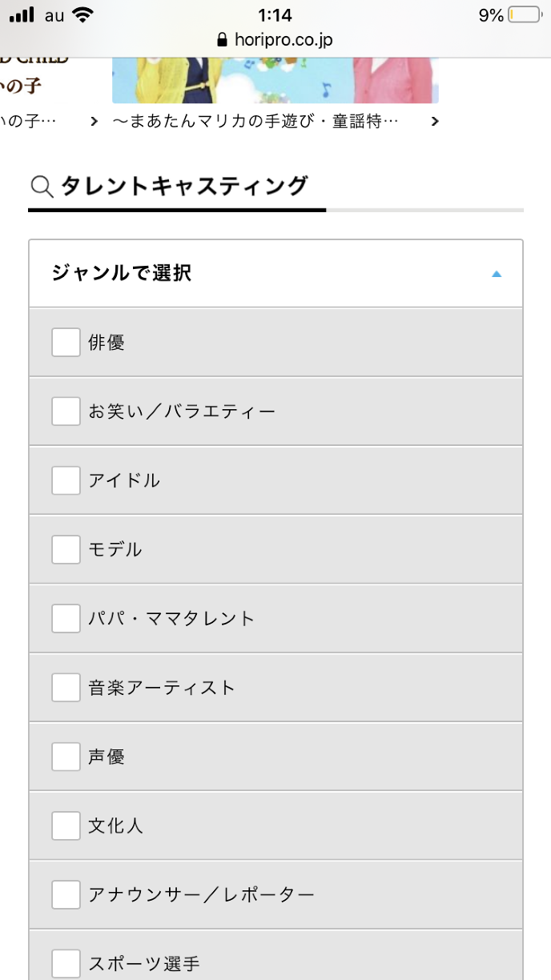Image resolution: width=551 pixels, height=980 pixels.
Task: Check the 文化人 checkbox
Action: pos(66,825)
